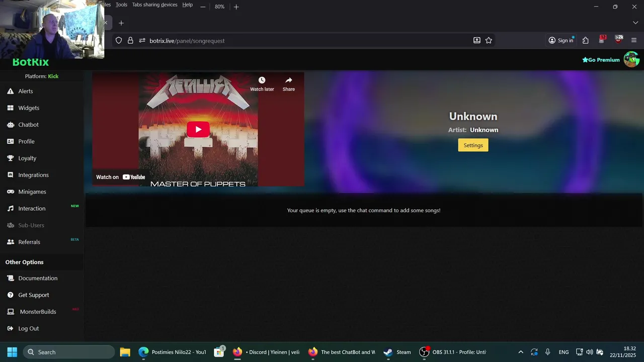
Task: Zoom in with the plus button
Action: (236, 7)
